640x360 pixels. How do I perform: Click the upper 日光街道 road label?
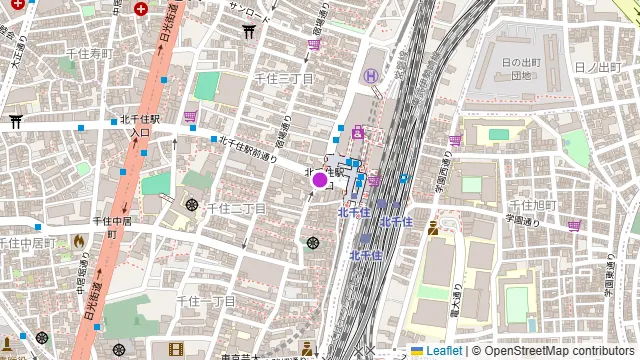[169, 22]
